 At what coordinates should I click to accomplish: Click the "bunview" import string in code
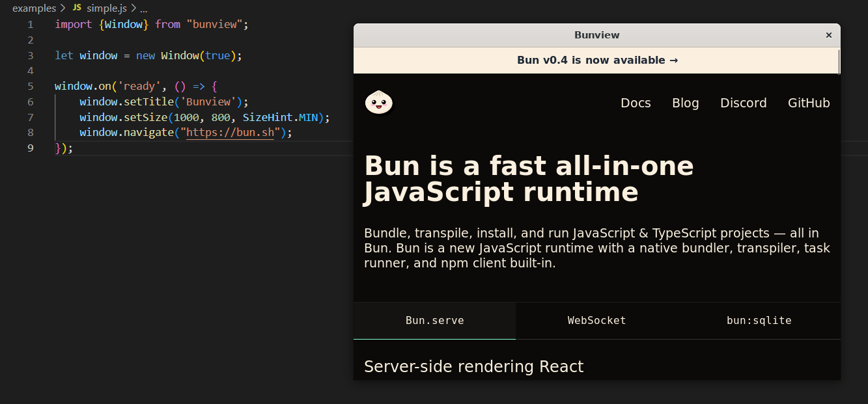tap(214, 25)
